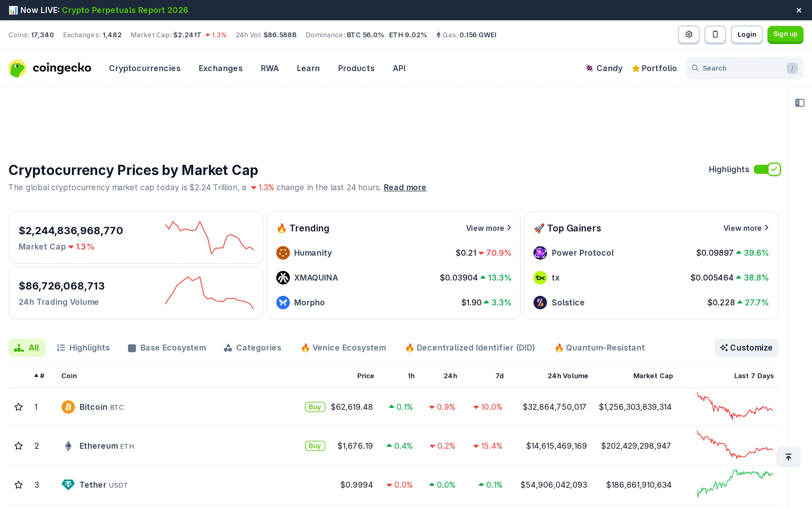Click the Exchanges count 1,482
The width and height of the screenshot is (812, 508).
click(112, 35)
